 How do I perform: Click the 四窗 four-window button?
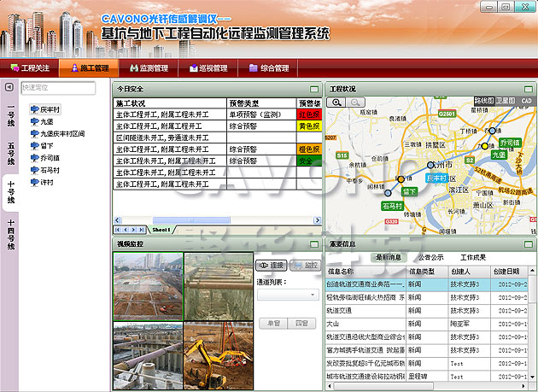coord(300,324)
